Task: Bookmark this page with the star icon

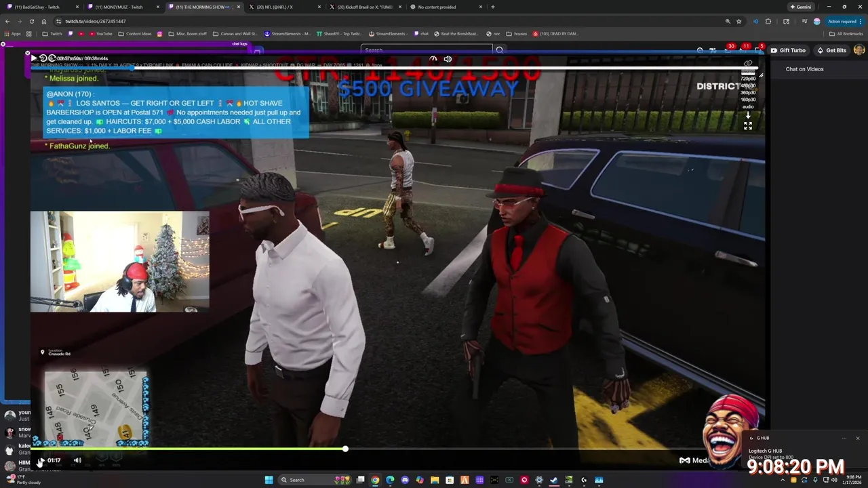Action: pos(739,21)
